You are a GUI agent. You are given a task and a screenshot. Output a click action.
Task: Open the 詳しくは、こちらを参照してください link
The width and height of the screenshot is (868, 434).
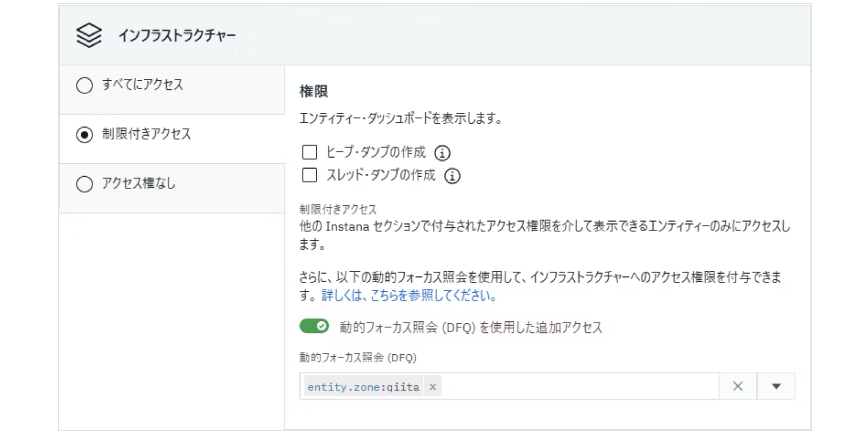[x=408, y=295]
